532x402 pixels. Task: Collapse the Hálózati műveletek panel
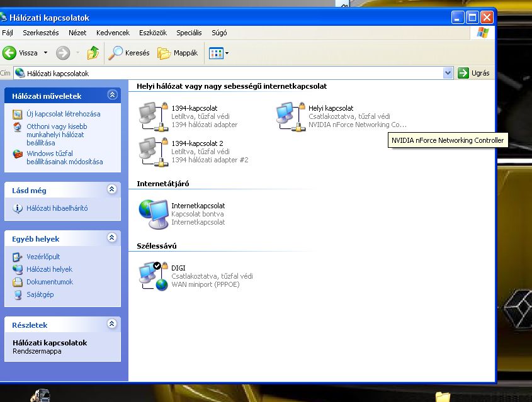click(x=112, y=95)
